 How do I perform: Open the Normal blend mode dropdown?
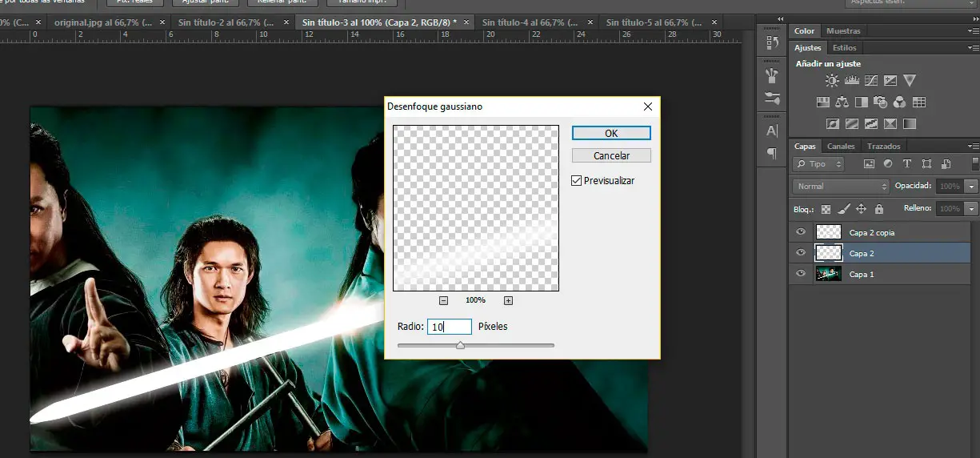coord(842,186)
